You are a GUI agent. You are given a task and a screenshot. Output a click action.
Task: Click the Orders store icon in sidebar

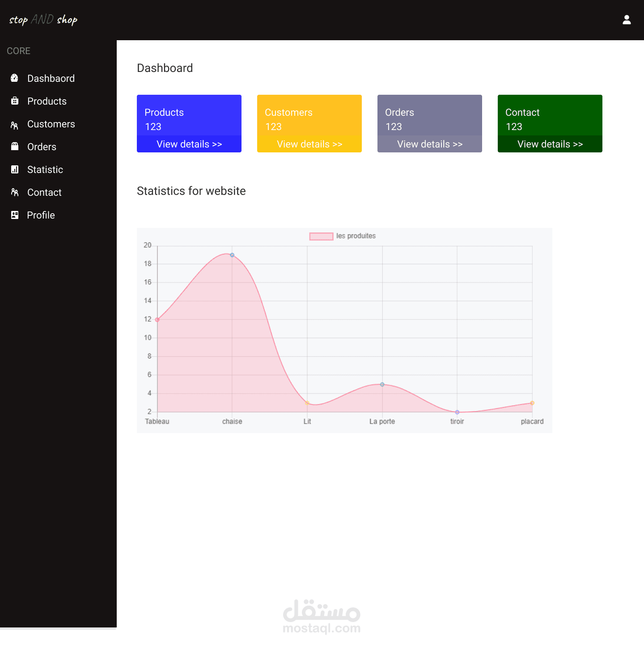click(15, 146)
